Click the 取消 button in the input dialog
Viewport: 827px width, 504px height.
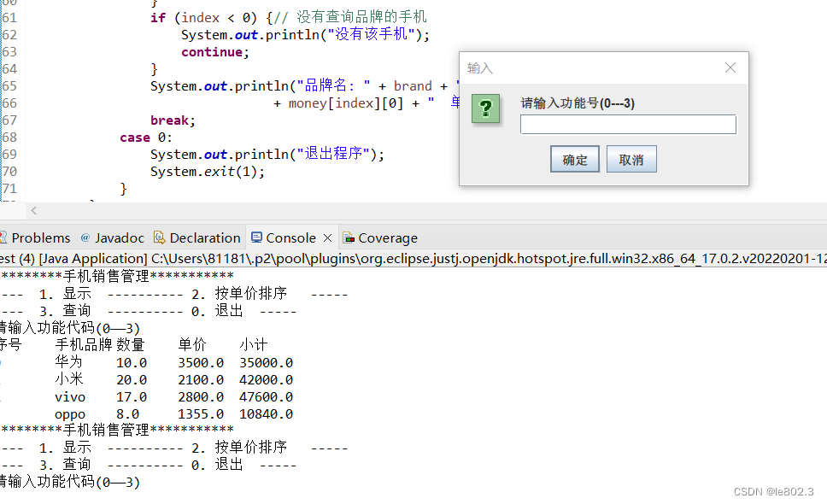pyautogui.click(x=631, y=159)
